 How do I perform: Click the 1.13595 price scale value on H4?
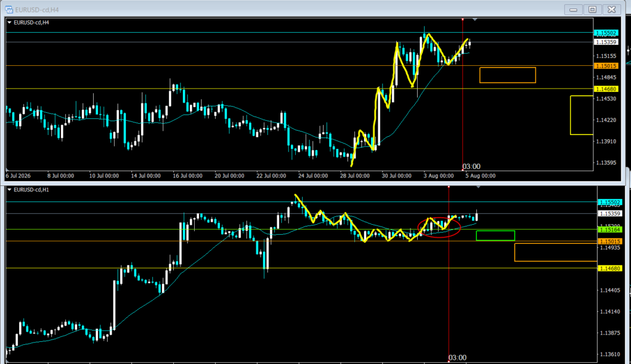click(x=606, y=163)
